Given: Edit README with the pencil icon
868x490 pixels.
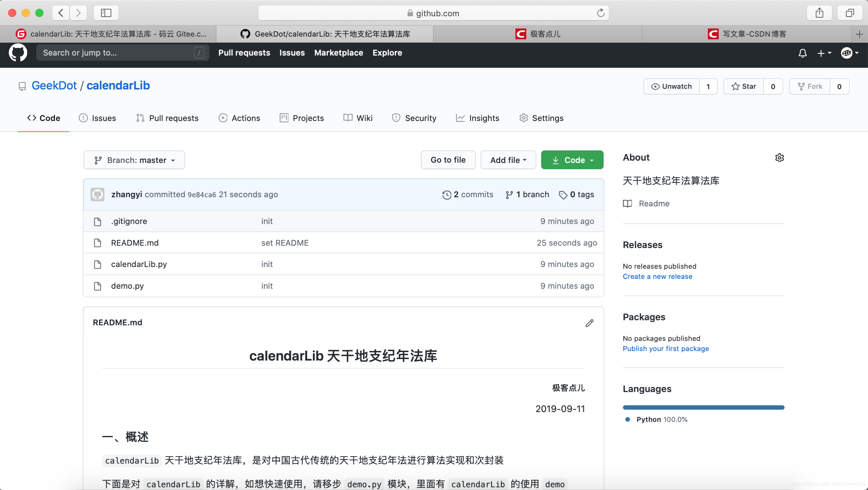Looking at the screenshot, I should pyautogui.click(x=589, y=323).
